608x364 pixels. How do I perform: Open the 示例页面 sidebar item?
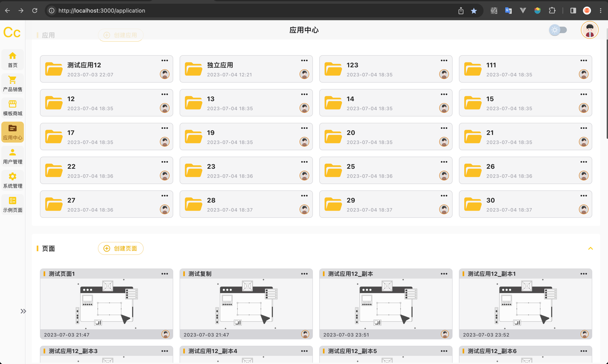click(12, 205)
